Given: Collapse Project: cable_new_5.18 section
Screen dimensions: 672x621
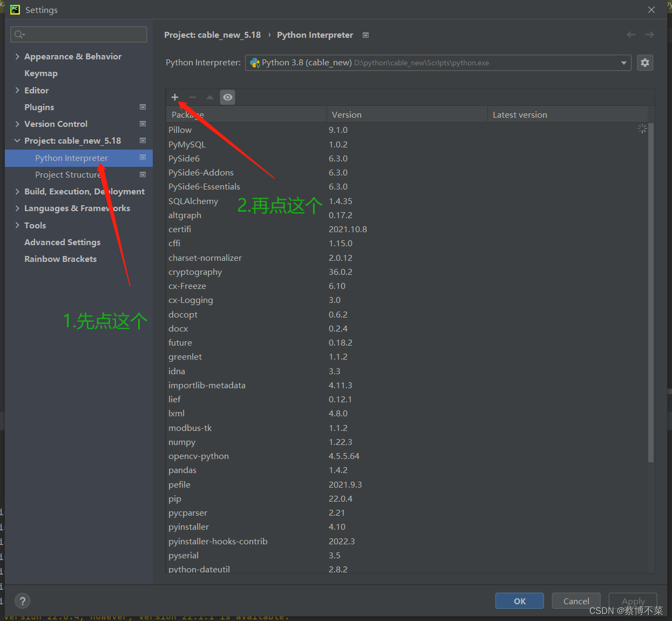Looking at the screenshot, I should coord(17,140).
